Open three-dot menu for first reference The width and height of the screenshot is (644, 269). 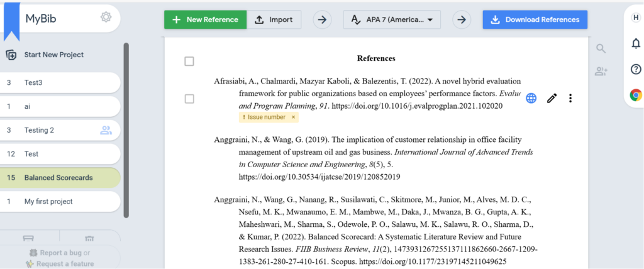point(570,98)
